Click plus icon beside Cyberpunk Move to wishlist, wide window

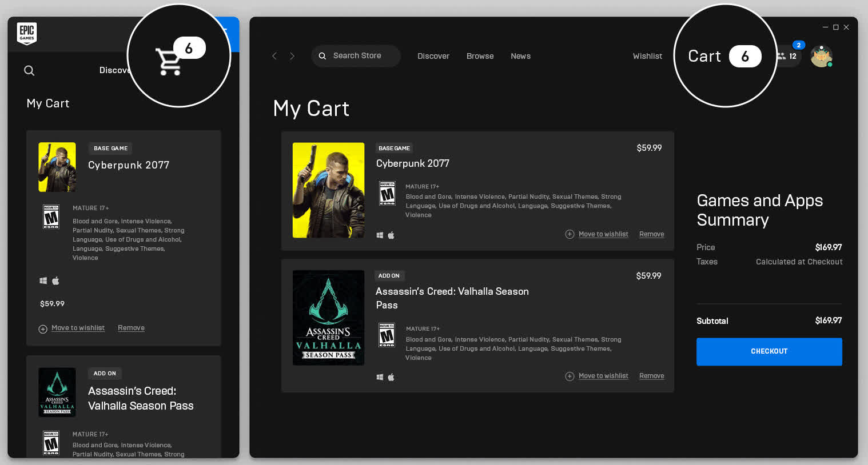pyautogui.click(x=570, y=234)
